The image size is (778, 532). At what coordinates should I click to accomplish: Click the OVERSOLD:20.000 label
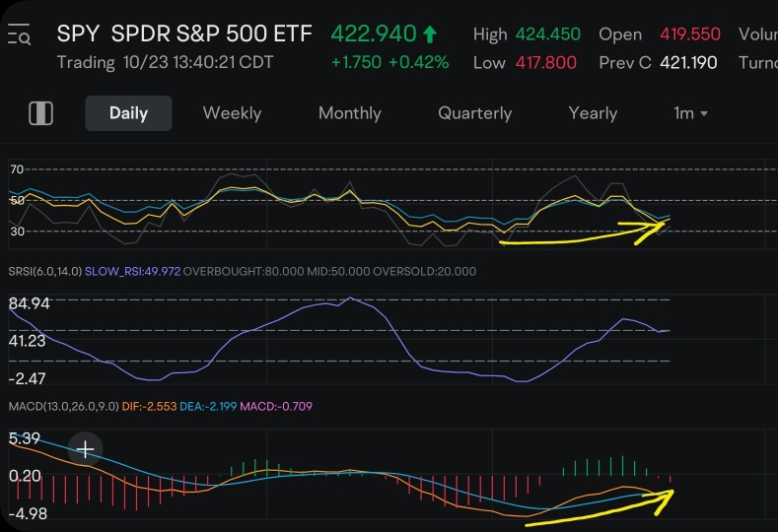[x=424, y=272]
